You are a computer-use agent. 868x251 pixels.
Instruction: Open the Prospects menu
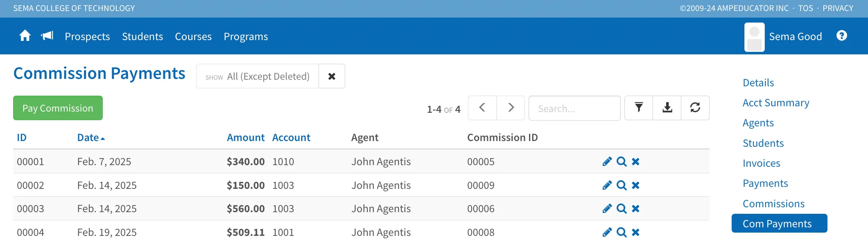[x=87, y=36]
